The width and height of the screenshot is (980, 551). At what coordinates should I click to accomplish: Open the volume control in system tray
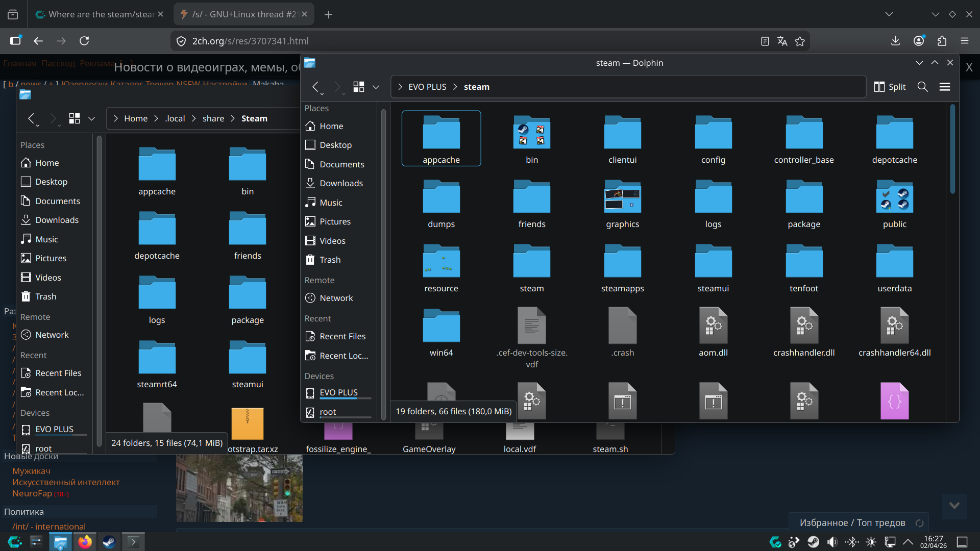832,542
